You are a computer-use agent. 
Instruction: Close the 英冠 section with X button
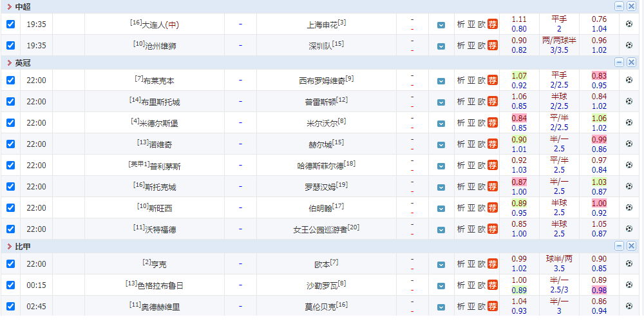pyautogui.click(x=631, y=62)
